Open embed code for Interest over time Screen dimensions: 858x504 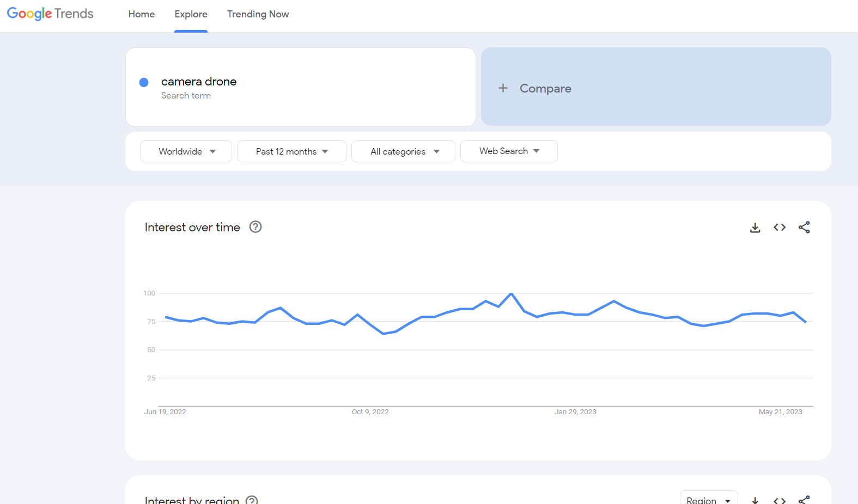[780, 228]
